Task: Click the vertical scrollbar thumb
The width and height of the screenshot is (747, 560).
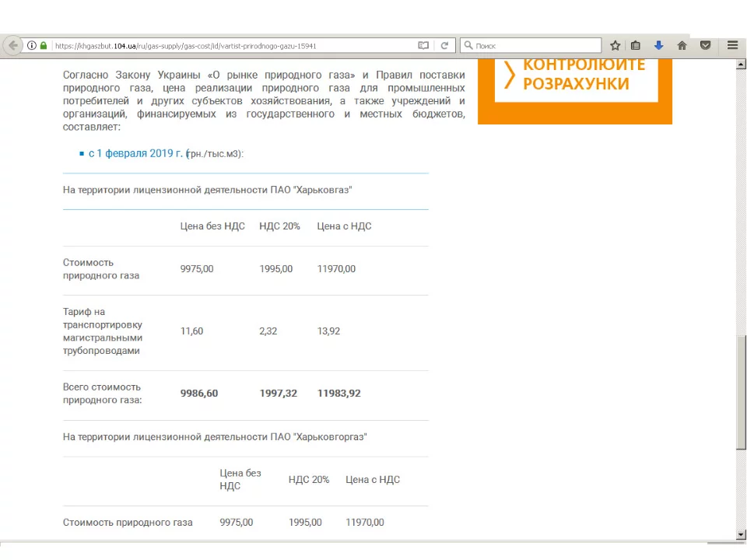Action: [x=741, y=392]
